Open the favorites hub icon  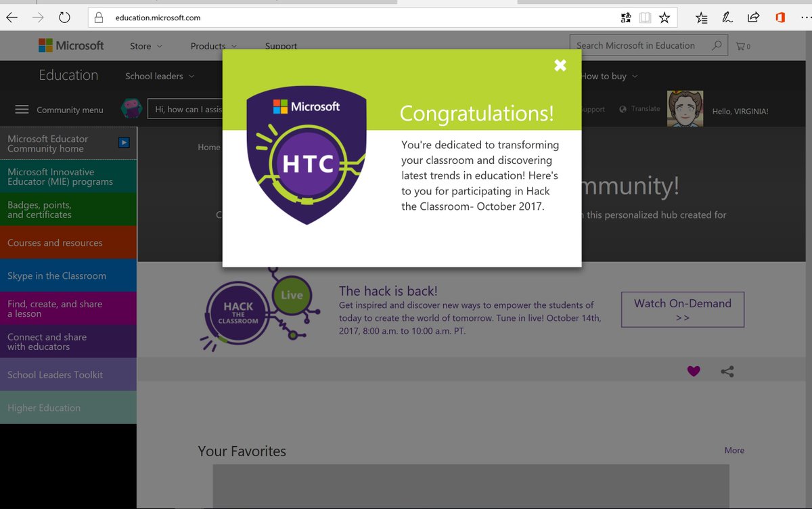[x=702, y=18]
